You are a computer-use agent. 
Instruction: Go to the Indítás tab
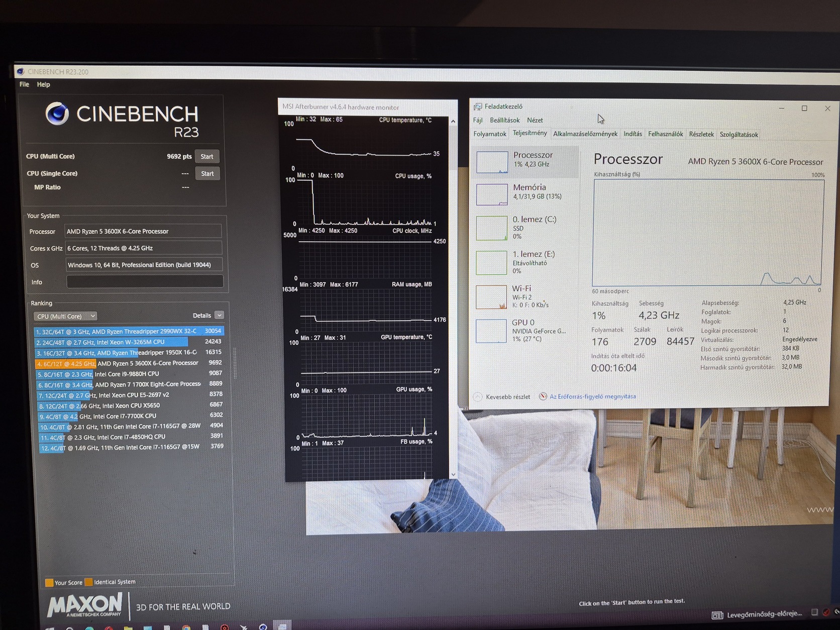[633, 134]
